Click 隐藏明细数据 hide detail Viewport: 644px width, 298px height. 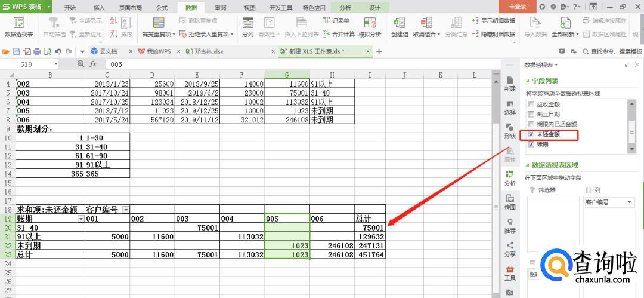(493, 34)
